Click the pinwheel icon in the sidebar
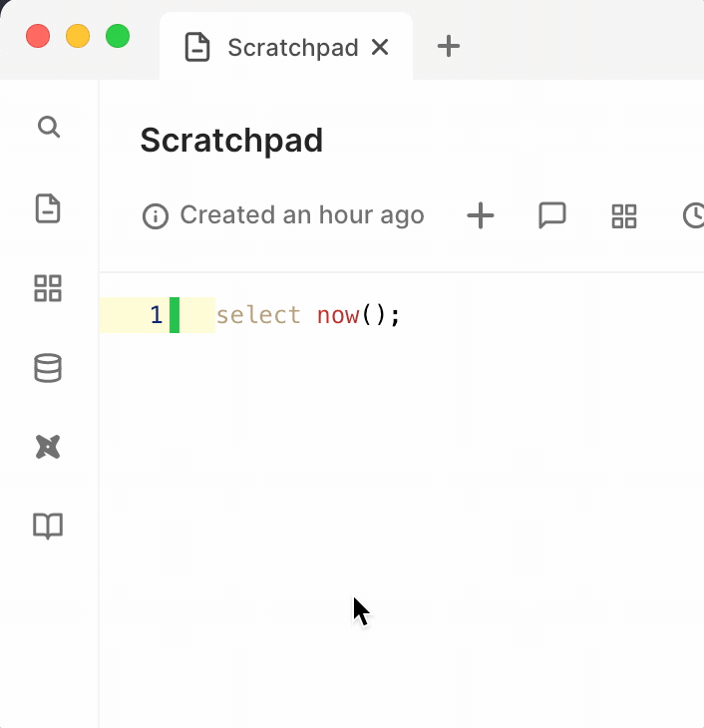Image resolution: width=704 pixels, height=728 pixels. tap(48, 448)
